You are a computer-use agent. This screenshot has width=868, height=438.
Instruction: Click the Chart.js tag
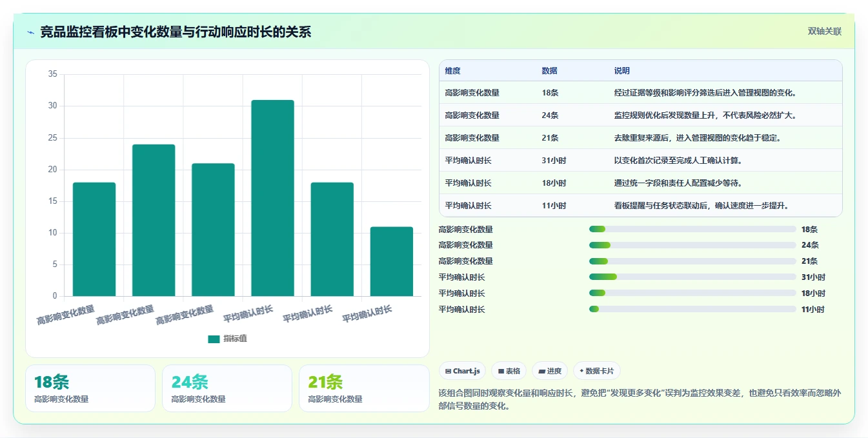coord(463,371)
